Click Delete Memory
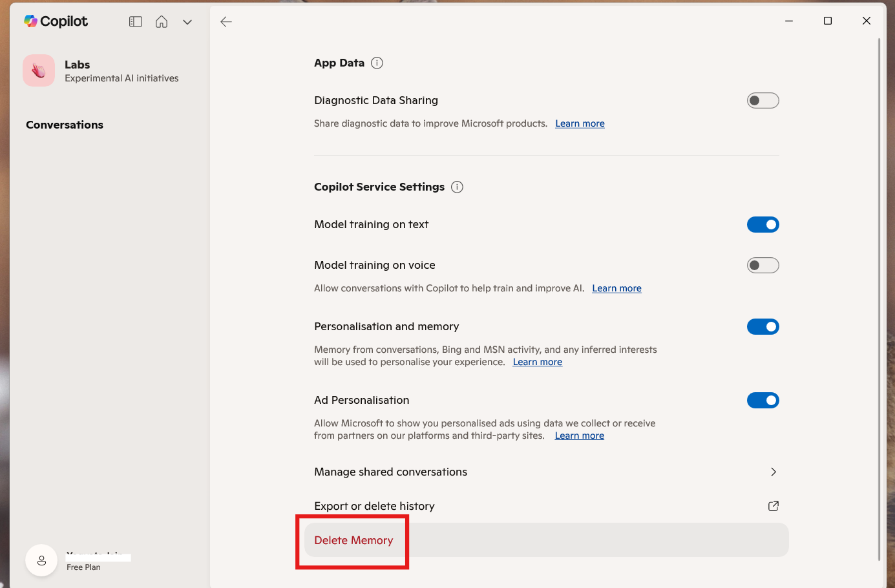 pos(353,540)
